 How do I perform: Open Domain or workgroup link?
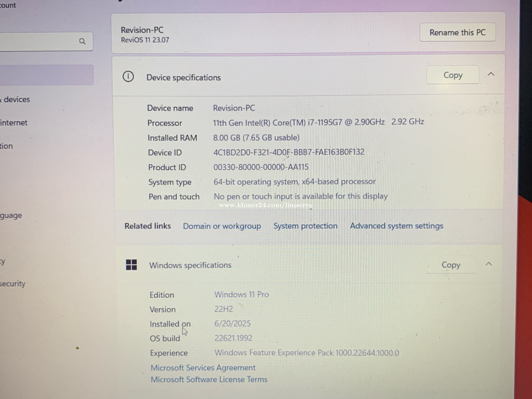click(222, 226)
